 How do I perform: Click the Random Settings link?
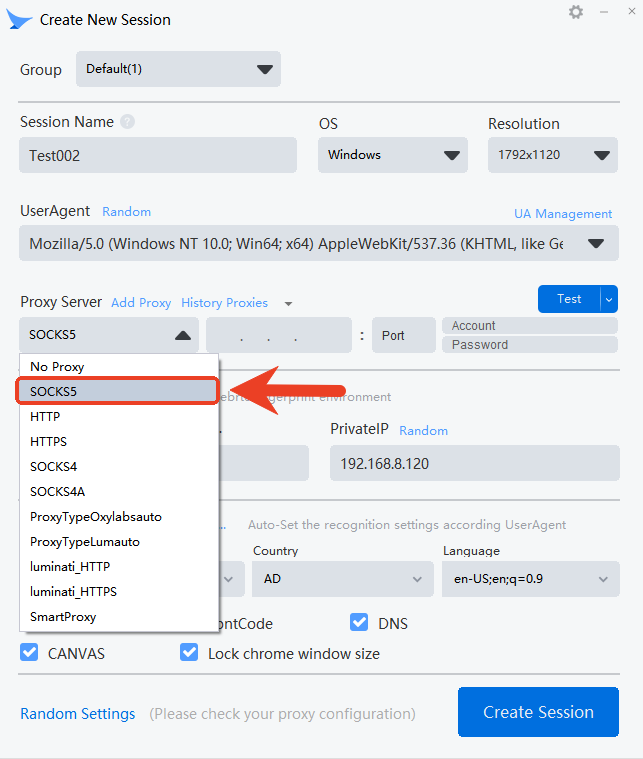(78, 714)
